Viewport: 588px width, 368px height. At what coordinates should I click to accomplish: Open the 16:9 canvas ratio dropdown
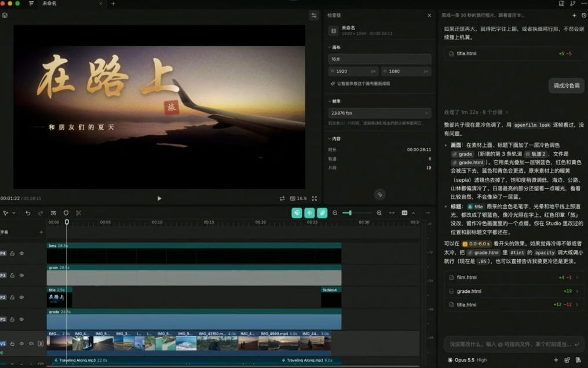pos(379,59)
